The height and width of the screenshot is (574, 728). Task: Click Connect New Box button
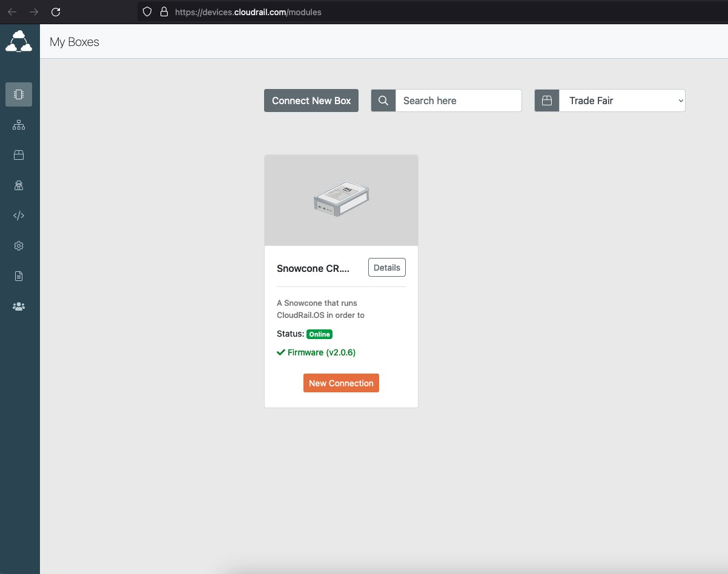click(x=311, y=101)
